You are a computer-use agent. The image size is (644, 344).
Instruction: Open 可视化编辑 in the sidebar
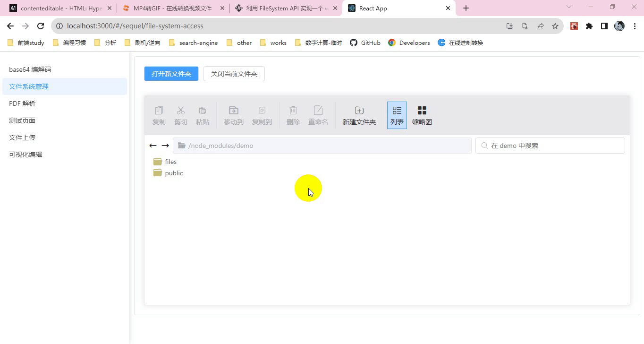(x=65, y=155)
